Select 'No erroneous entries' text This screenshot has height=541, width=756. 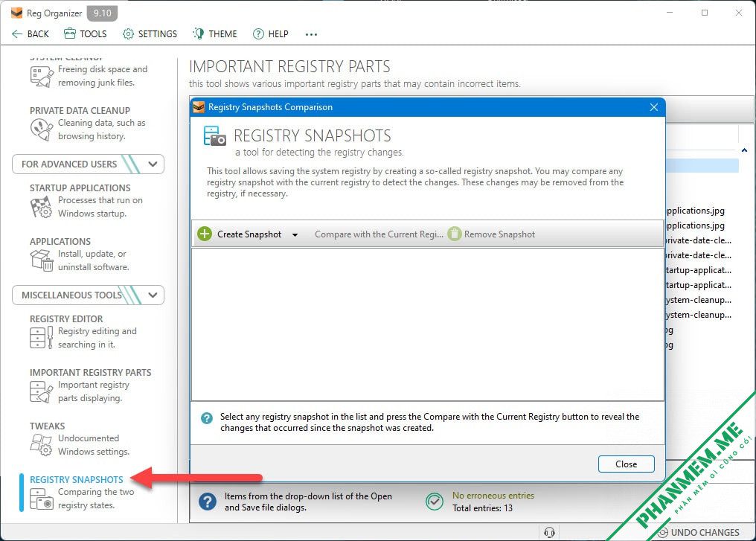tap(493, 495)
